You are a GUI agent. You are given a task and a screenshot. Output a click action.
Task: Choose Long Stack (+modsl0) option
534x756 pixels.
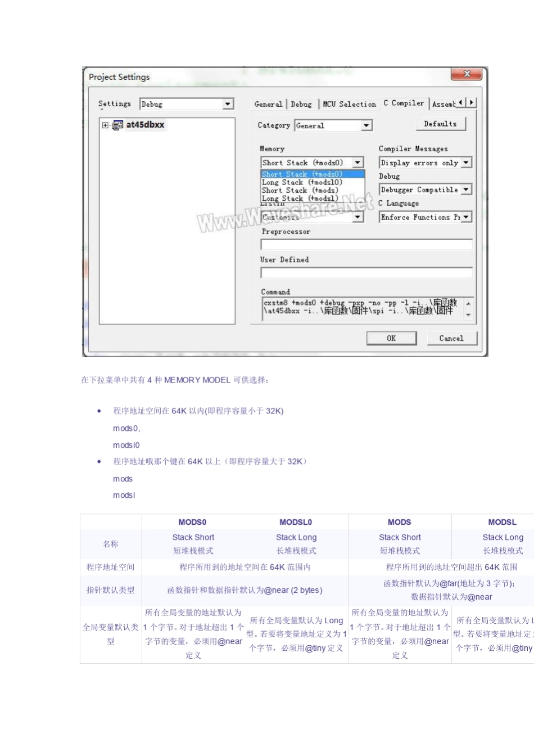(x=313, y=182)
